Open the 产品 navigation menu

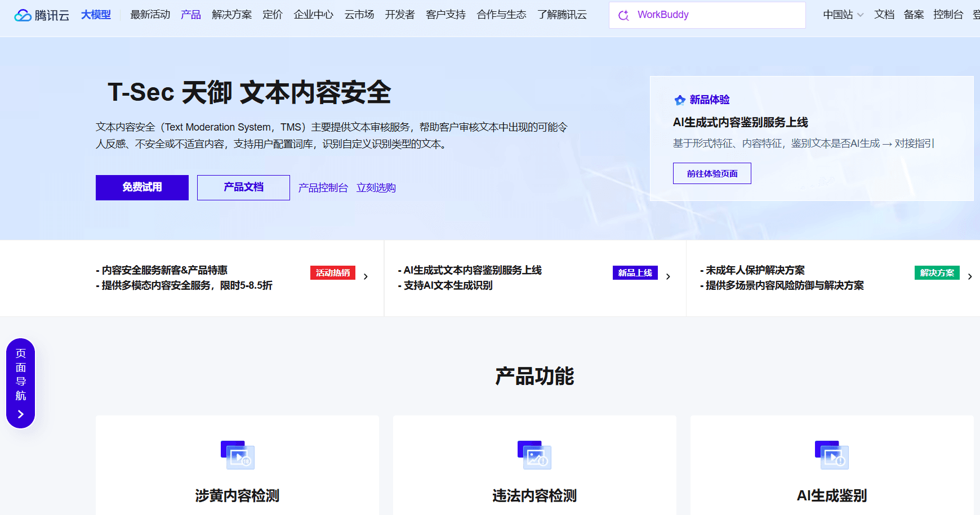coord(191,15)
